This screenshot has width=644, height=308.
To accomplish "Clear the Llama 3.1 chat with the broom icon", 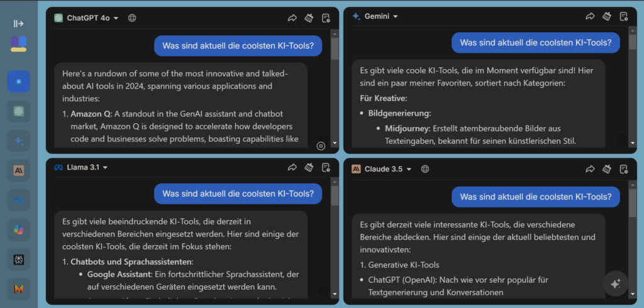I will [x=309, y=168].
